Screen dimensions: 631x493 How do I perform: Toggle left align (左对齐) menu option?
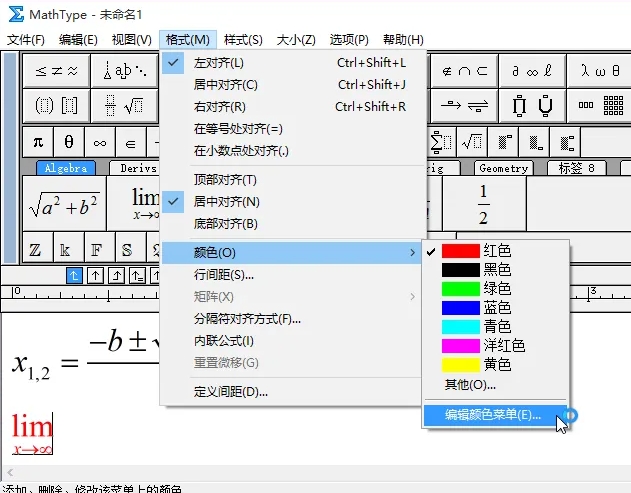click(x=293, y=63)
